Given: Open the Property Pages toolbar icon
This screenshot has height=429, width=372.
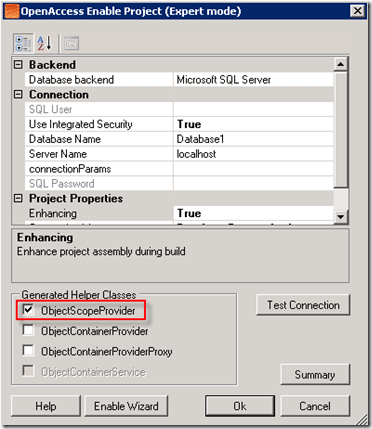Looking at the screenshot, I should pos(71,43).
